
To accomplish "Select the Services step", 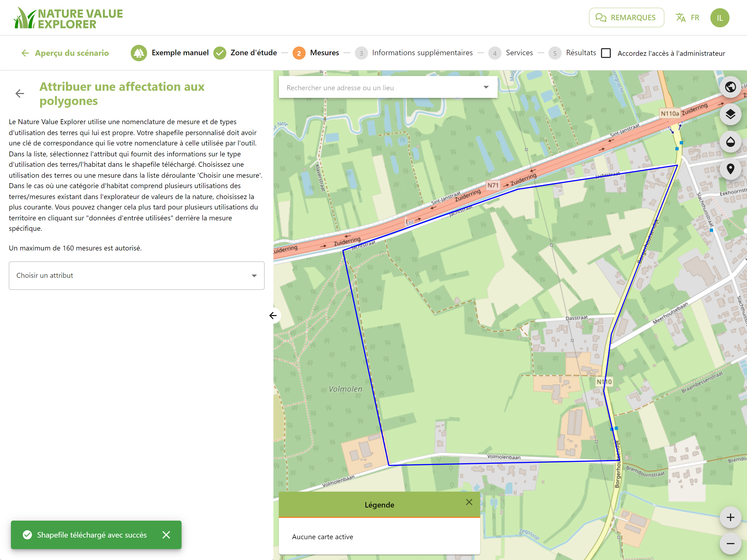I will pos(519,53).
